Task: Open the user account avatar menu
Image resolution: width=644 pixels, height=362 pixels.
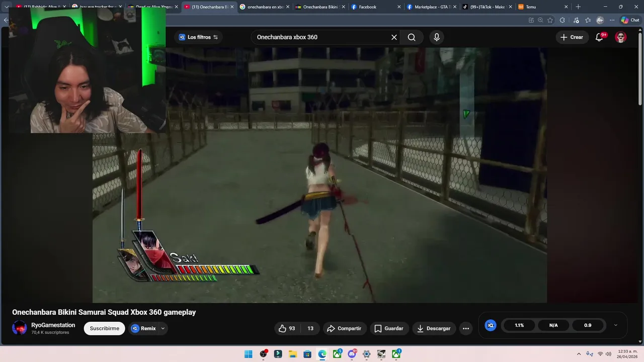Action: pos(621,37)
